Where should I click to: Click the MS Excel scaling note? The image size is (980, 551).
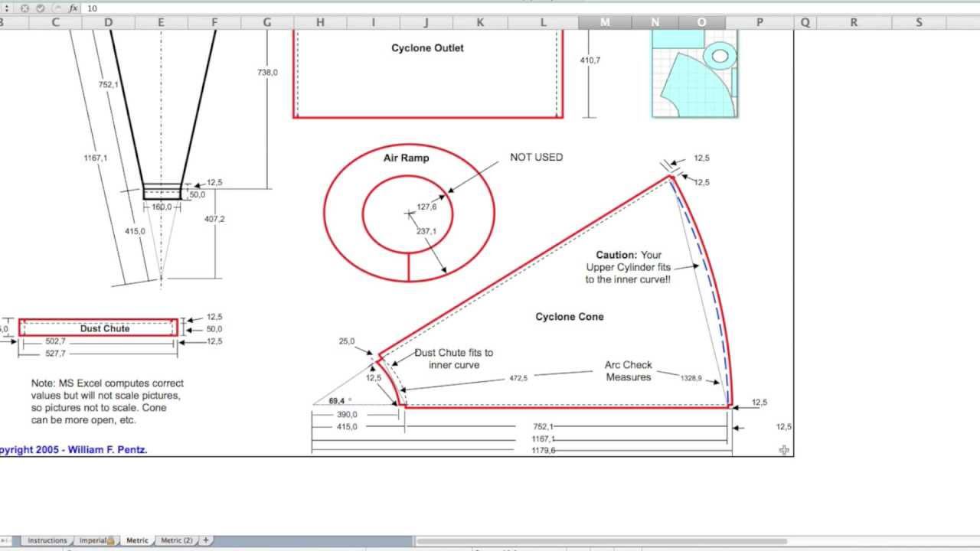[x=107, y=402]
